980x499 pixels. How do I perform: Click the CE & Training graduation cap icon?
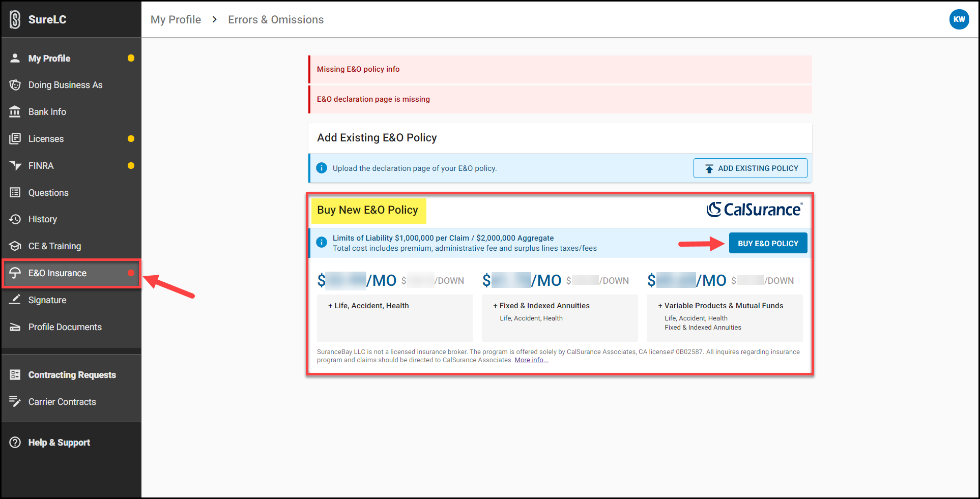click(x=15, y=246)
